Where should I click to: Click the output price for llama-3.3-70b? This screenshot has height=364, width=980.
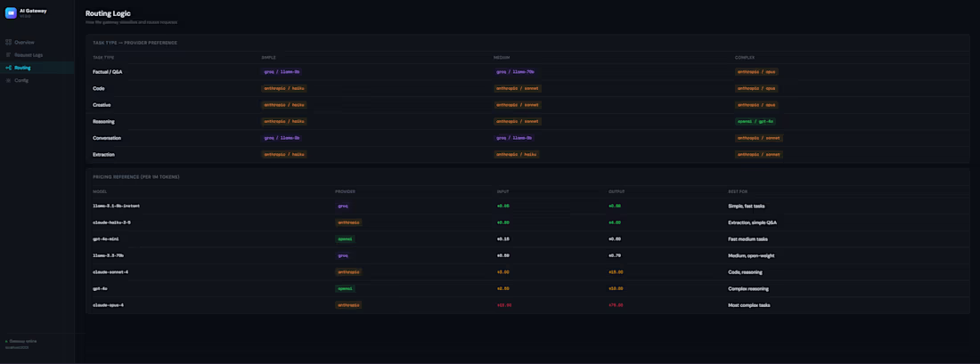pos(615,255)
